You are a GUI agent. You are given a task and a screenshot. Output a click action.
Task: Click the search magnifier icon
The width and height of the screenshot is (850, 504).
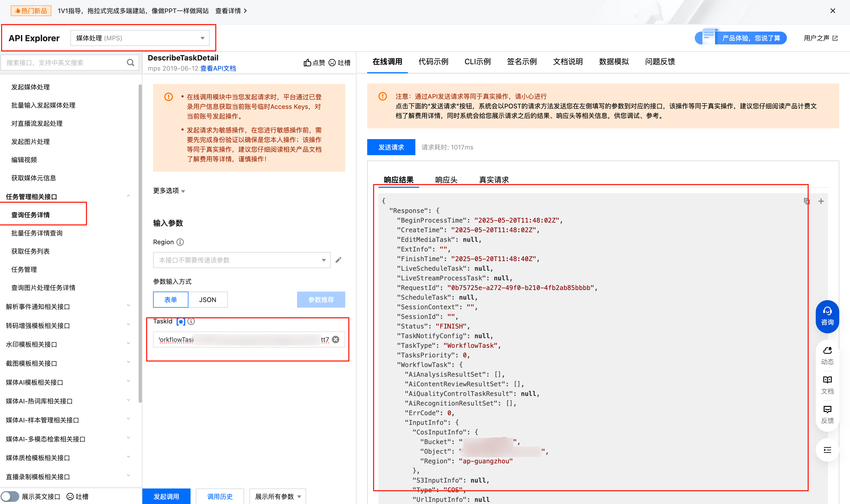(x=130, y=63)
